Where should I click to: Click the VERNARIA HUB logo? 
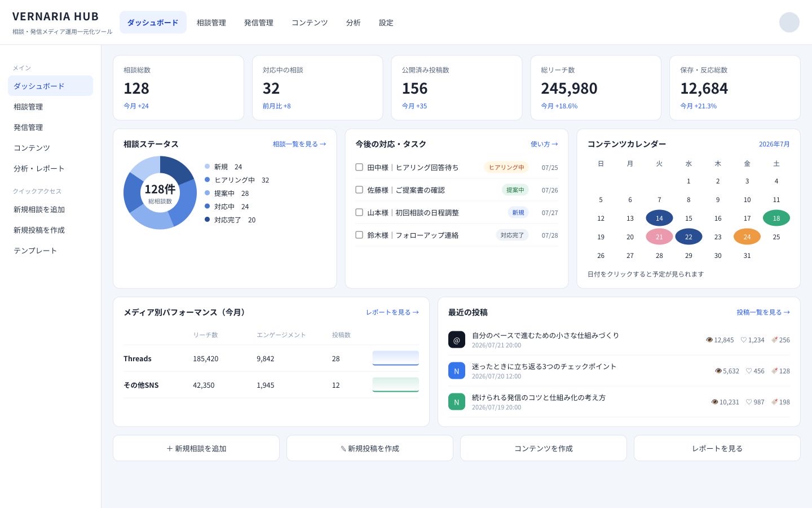(55, 16)
